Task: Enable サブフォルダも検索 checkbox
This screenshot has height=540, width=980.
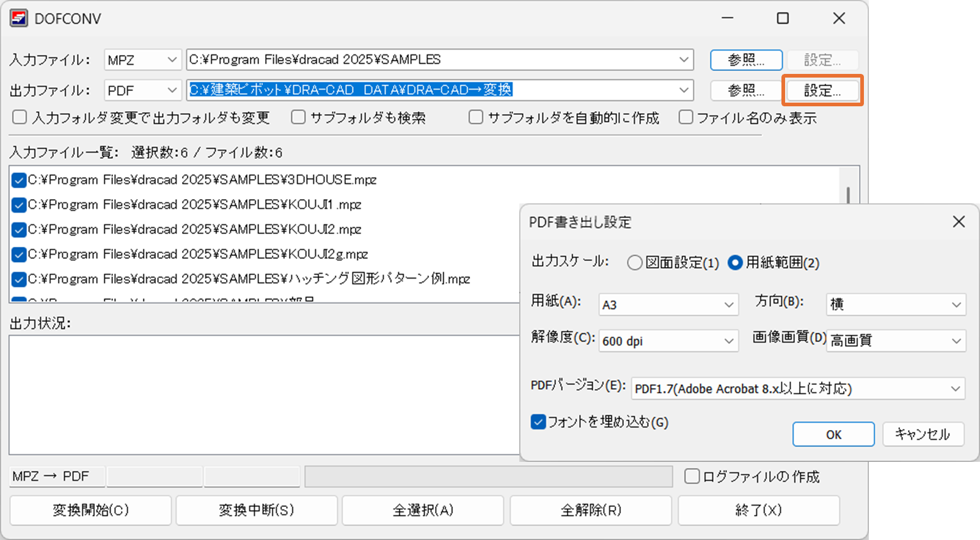Action: coord(299,117)
